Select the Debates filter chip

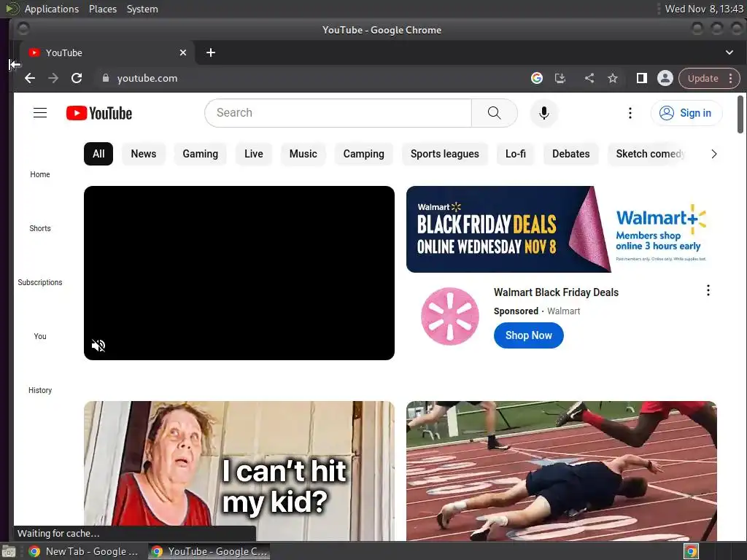(570, 154)
